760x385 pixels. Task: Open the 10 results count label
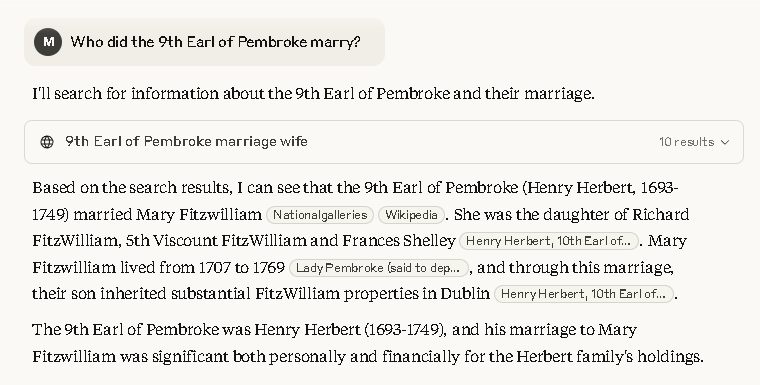pos(686,142)
